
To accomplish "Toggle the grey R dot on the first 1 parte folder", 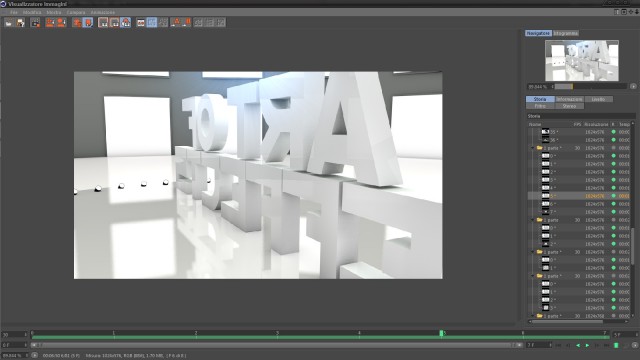I will tap(613, 148).
